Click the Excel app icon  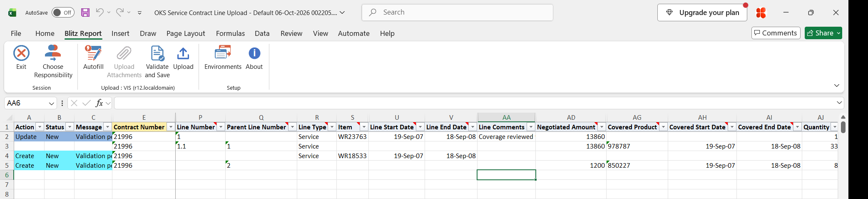[12, 13]
